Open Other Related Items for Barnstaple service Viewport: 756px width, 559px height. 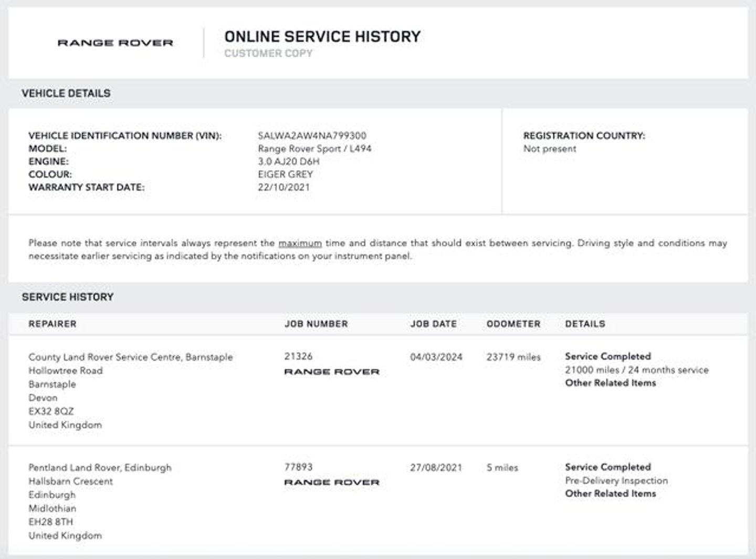coord(610,383)
